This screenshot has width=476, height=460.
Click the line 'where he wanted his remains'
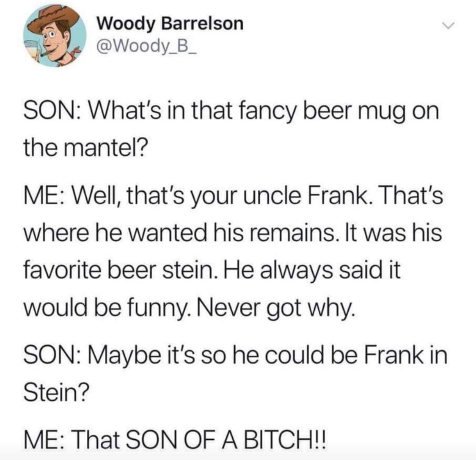click(x=233, y=233)
